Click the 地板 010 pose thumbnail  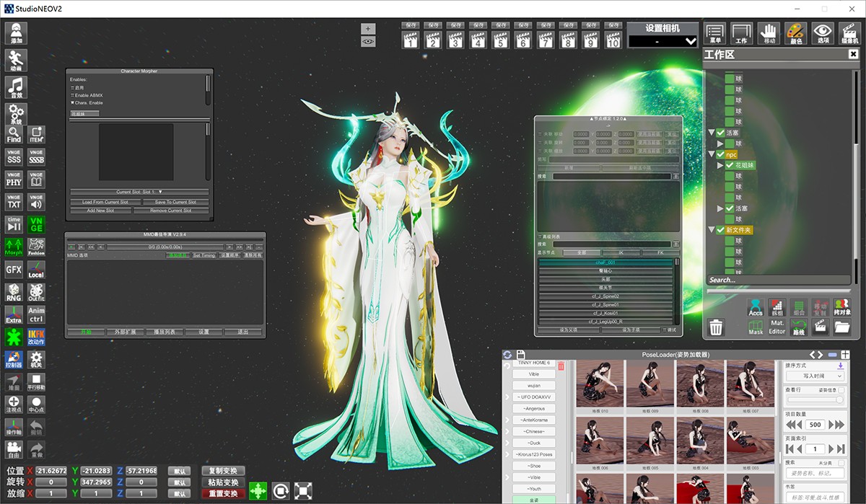pyautogui.click(x=600, y=384)
